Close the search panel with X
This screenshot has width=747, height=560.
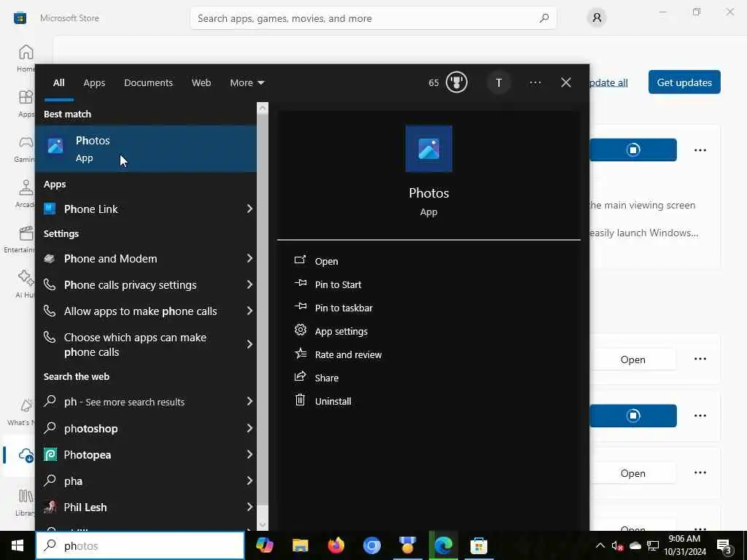pyautogui.click(x=566, y=83)
